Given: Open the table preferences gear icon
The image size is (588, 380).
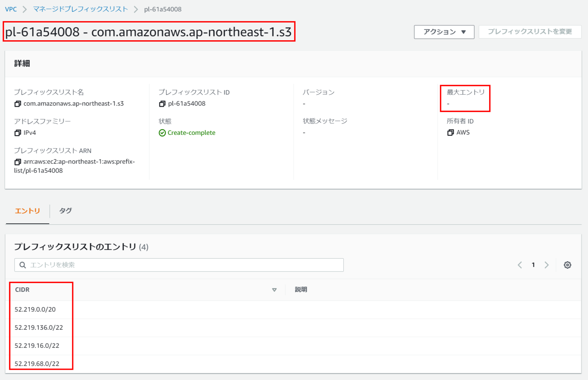Looking at the screenshot, I should (x=568, y=265).
